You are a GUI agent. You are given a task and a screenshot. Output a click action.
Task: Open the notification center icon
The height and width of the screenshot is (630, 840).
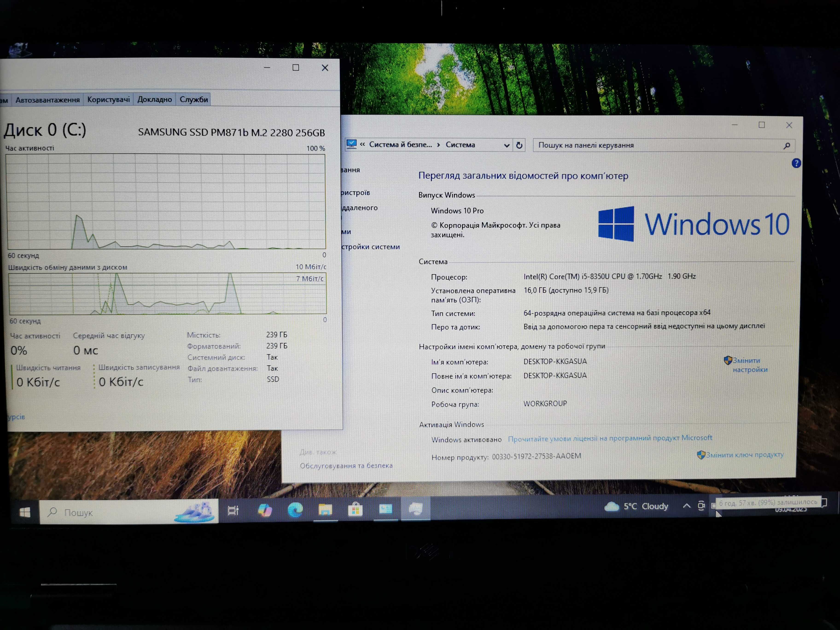click(x=824, y=503)
